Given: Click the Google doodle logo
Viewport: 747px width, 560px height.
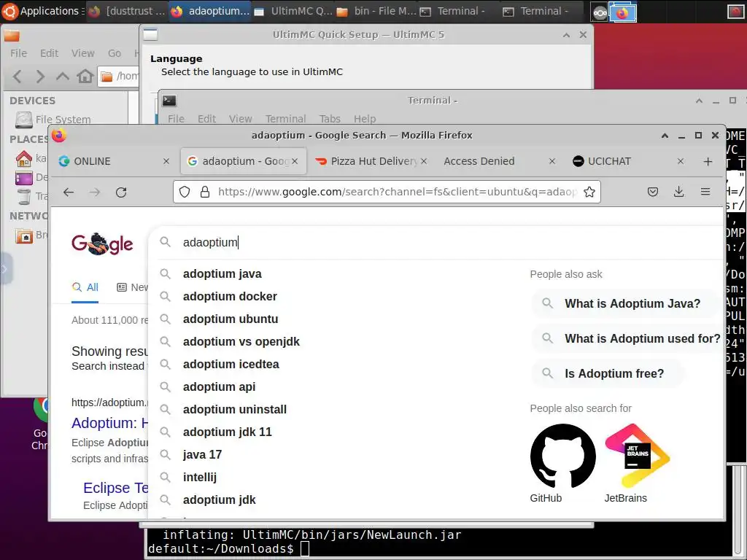Looking at the screenshot, I should [102, 244].
